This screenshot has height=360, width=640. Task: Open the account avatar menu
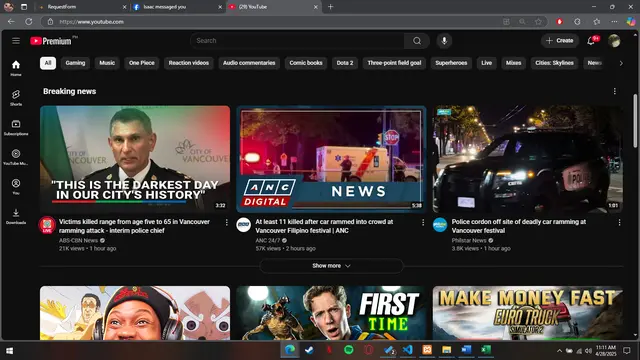click(x=614, y=41)
